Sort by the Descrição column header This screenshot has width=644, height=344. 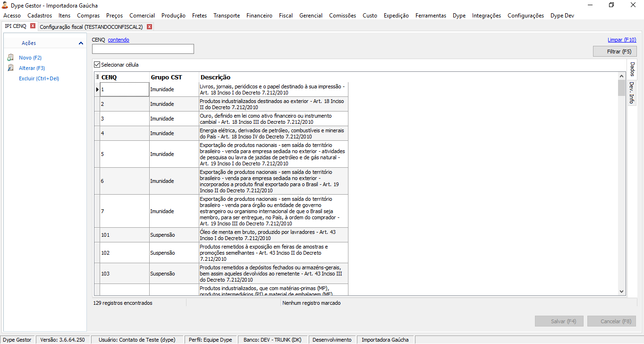tap(273, 77)
